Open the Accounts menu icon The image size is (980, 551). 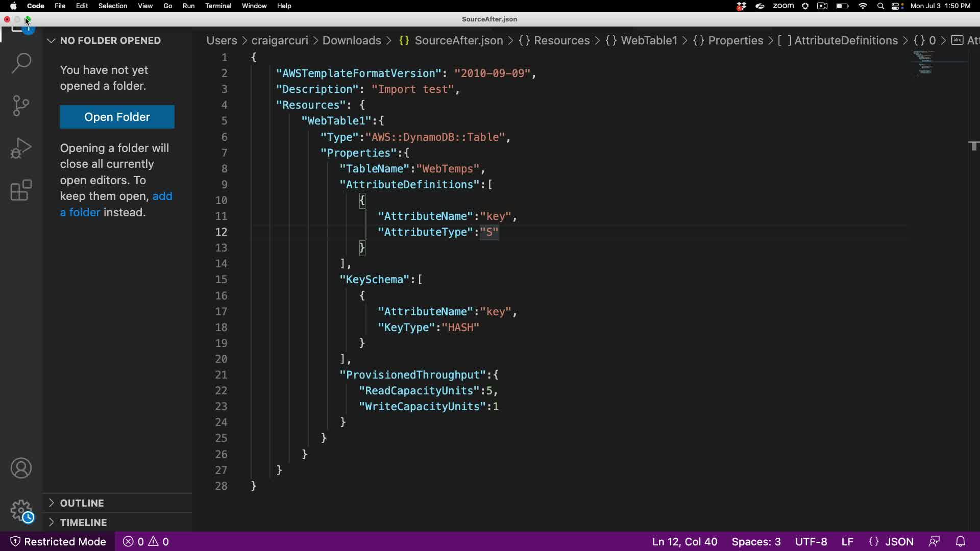point(21,468)
